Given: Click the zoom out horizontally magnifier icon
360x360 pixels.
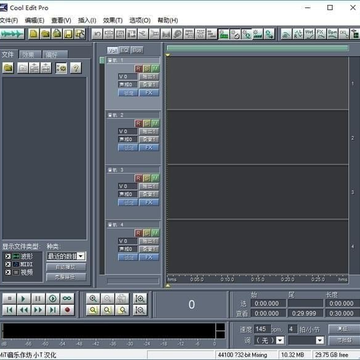Looking at the screenshot, I should pos(107,299).
